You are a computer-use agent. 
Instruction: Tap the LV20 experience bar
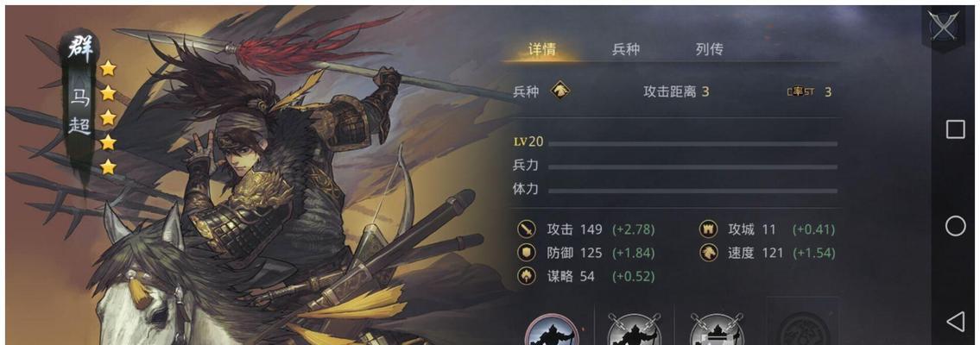[692, 143]
